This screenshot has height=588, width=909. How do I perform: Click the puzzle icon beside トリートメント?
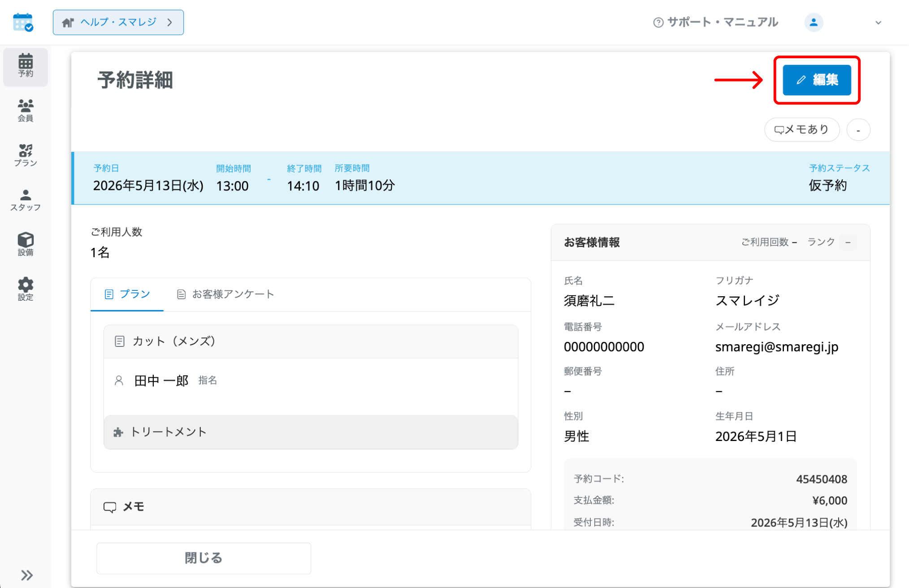pos(118,432)
